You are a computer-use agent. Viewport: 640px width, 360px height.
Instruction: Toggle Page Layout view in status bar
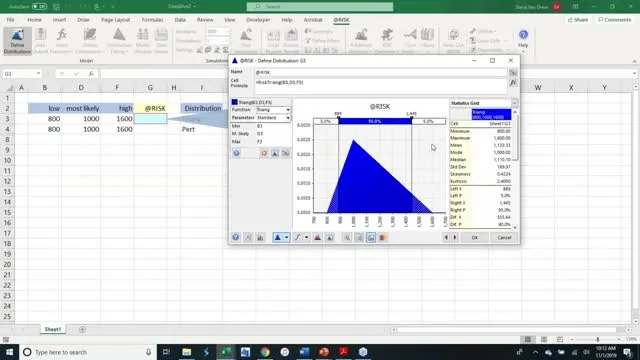[544, 340]
